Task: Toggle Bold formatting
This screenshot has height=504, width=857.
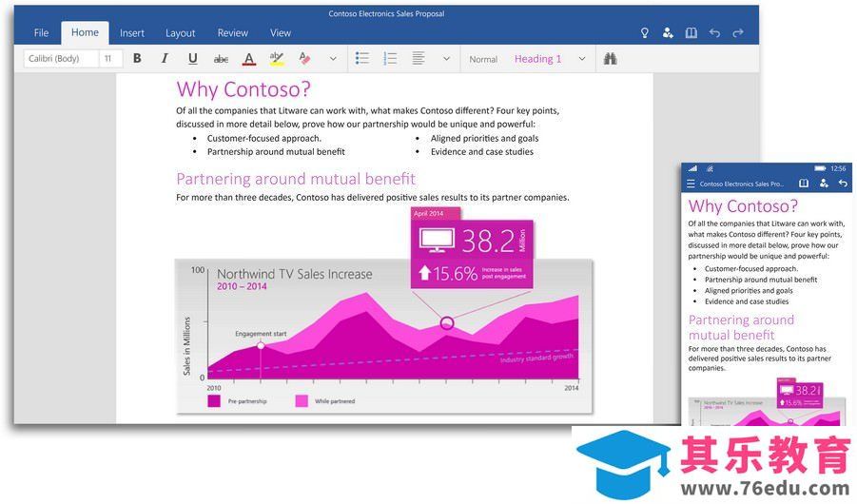Action: point(137,59)
